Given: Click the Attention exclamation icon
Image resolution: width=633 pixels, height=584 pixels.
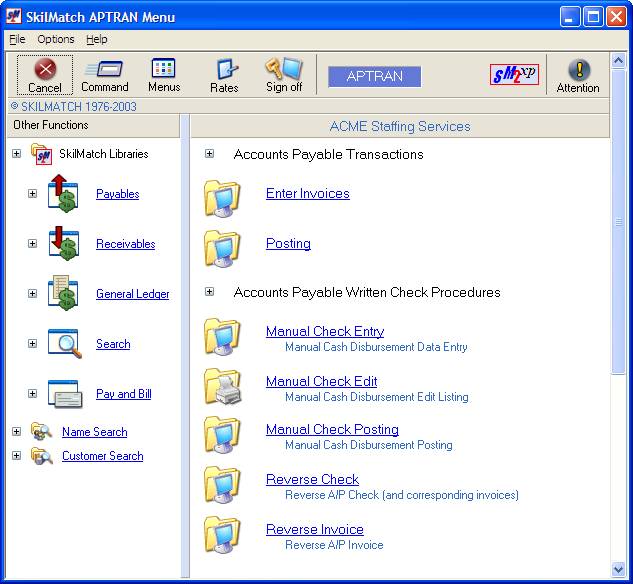Looking at the screenshot, I should 579,69.
